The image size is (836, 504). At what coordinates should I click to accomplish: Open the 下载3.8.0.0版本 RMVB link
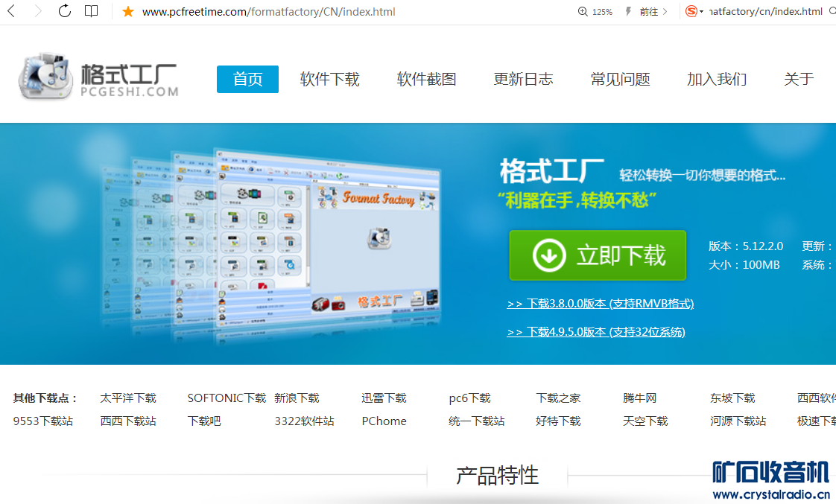[x=601, y=304]
